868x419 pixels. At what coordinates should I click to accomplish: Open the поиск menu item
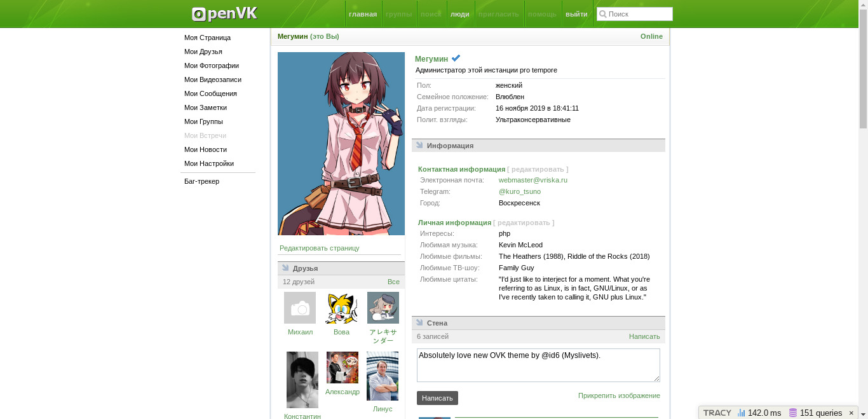431,14
